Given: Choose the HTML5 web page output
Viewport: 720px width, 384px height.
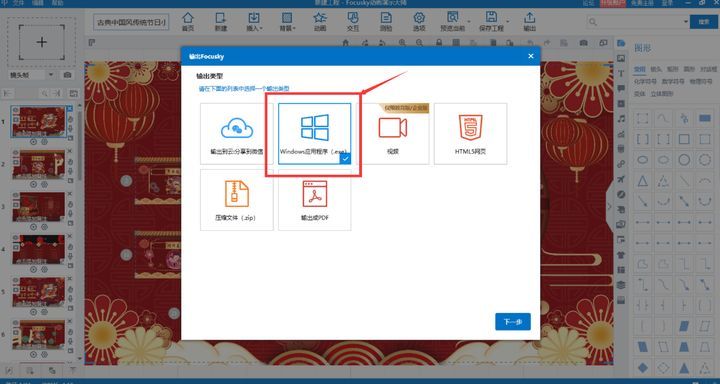Looking at the screenshot, I should click(470, 134).
